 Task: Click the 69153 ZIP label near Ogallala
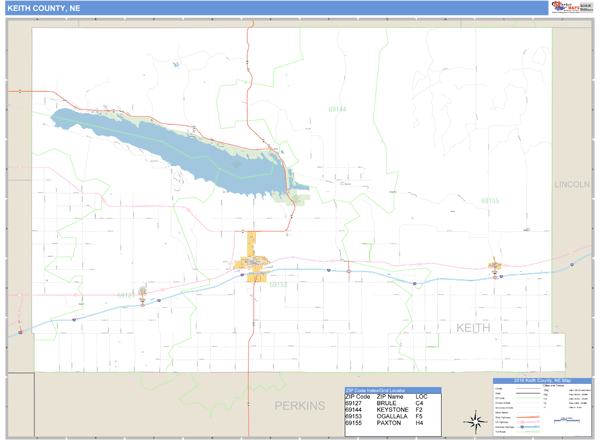tap(278, 284)
